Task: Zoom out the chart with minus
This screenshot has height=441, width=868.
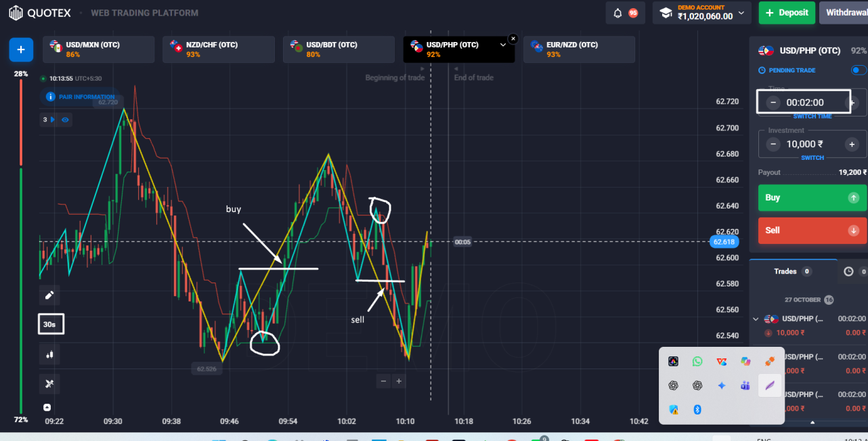Action: [384, 381]
